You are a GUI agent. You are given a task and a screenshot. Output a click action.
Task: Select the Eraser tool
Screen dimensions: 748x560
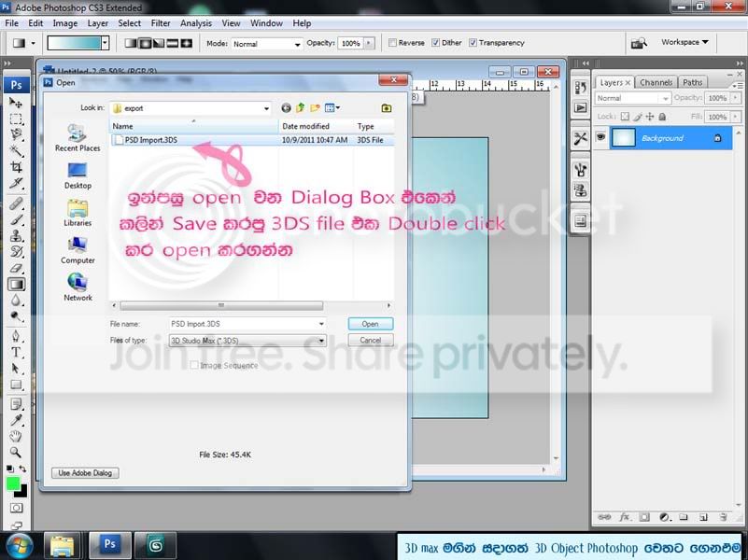[16, 268]
